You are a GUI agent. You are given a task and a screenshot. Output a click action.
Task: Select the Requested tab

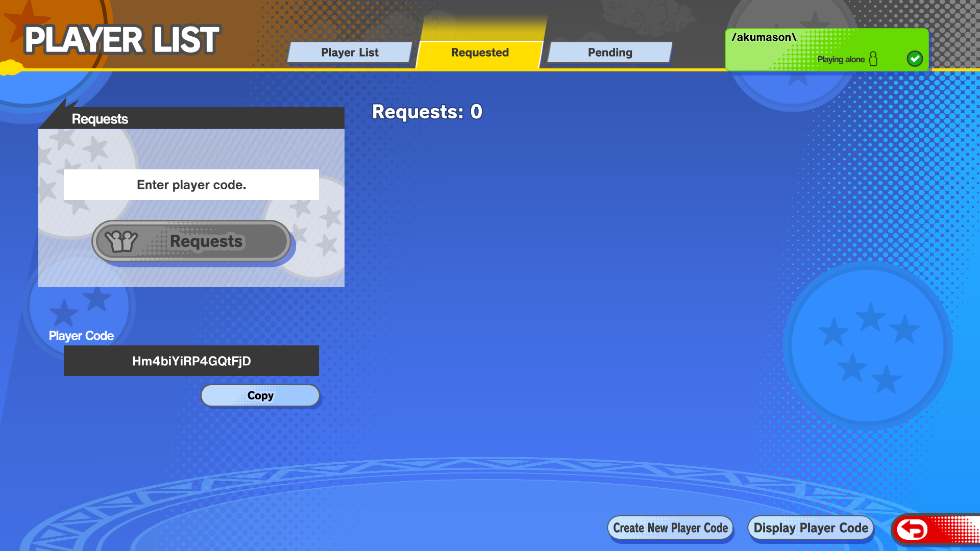point(480,53)
